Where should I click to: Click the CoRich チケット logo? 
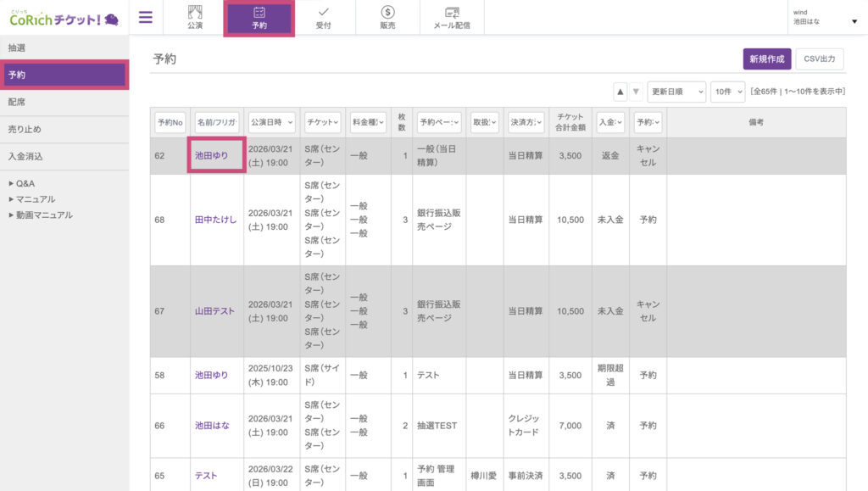click(x=64, y=18)
